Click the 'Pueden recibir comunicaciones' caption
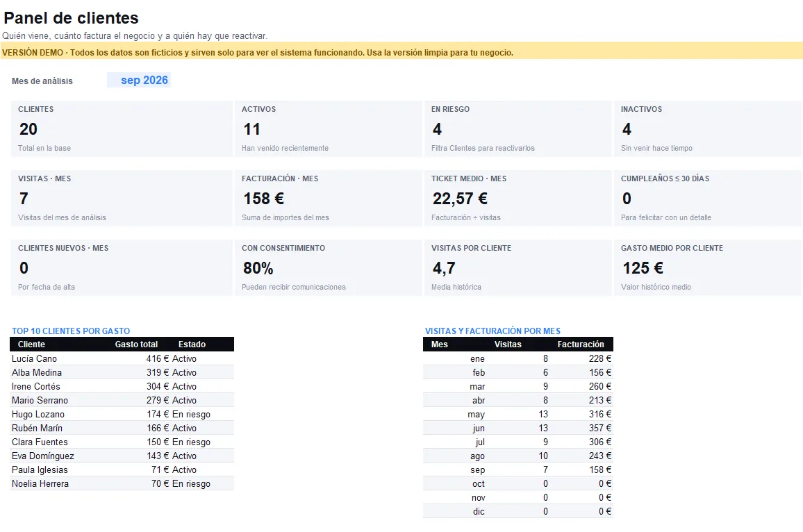 coord(293,287)
